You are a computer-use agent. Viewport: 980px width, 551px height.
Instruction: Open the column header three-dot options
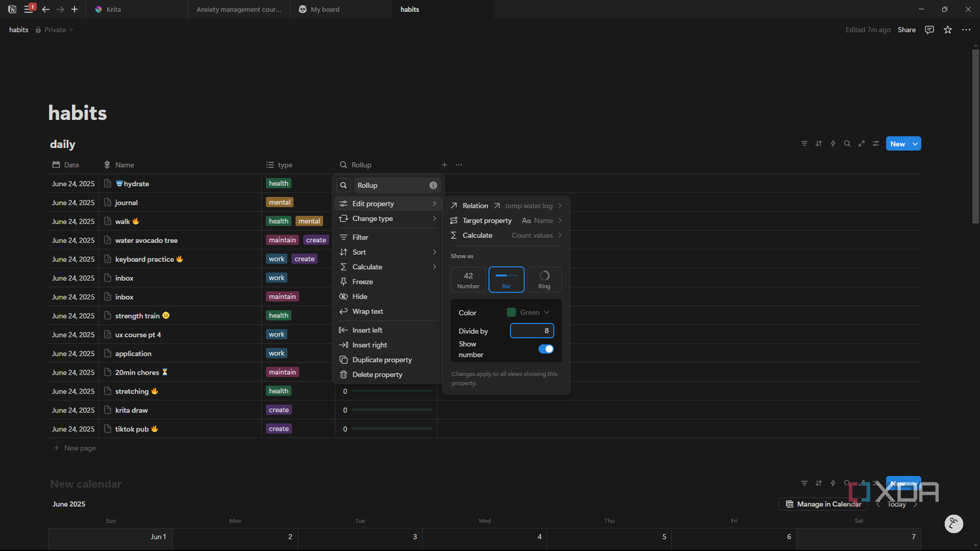tap(459, 165)
